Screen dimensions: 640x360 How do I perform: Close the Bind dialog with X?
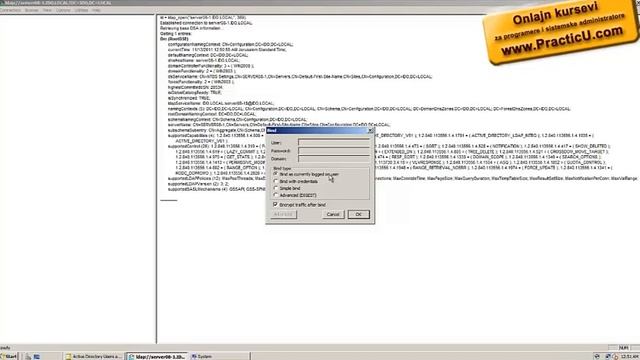[x=370, y=131]
